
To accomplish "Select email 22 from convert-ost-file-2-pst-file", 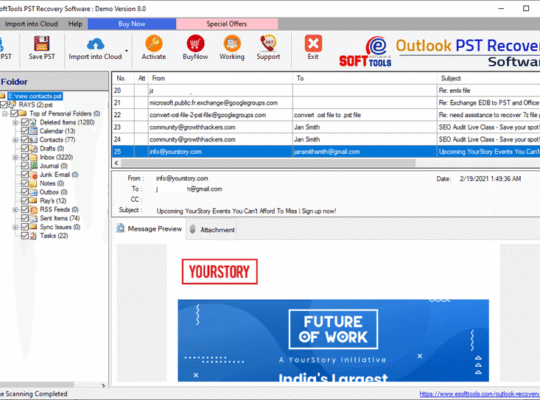I will (326, 115).
